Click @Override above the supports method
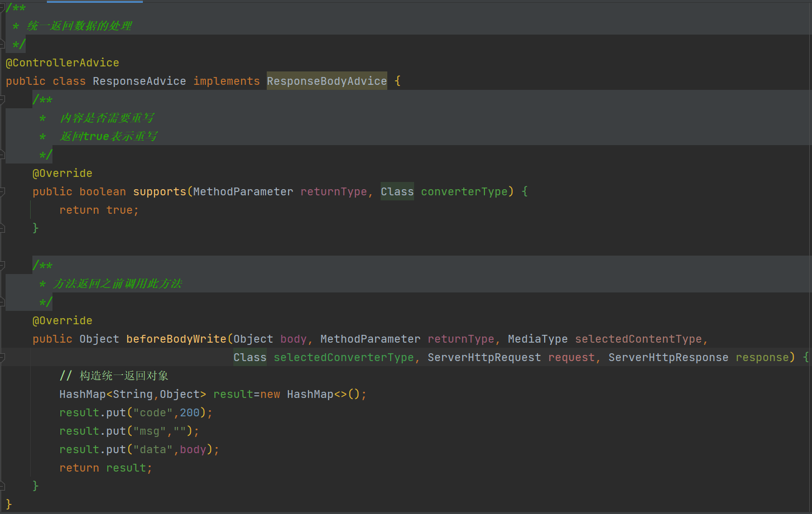Viewport: 812px width, 514px height. tap(63, 173)
